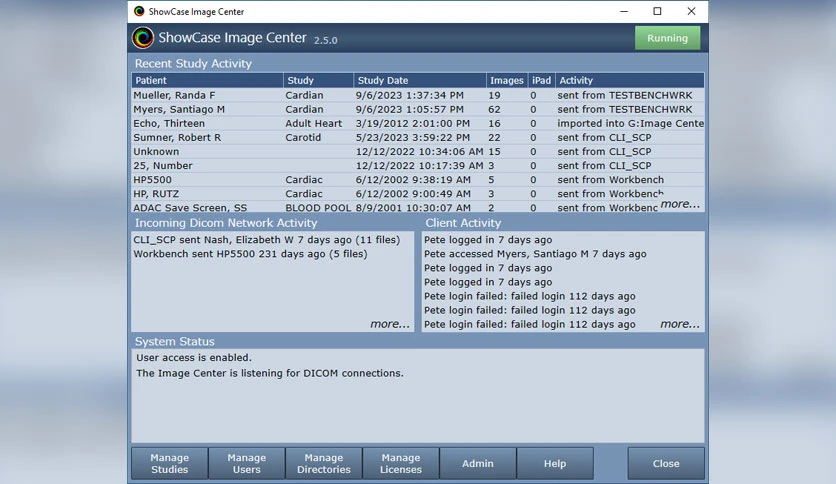Screen dimensions: 836x484
Task: Click the small app icon in title bar
Action: coord(139,11)
